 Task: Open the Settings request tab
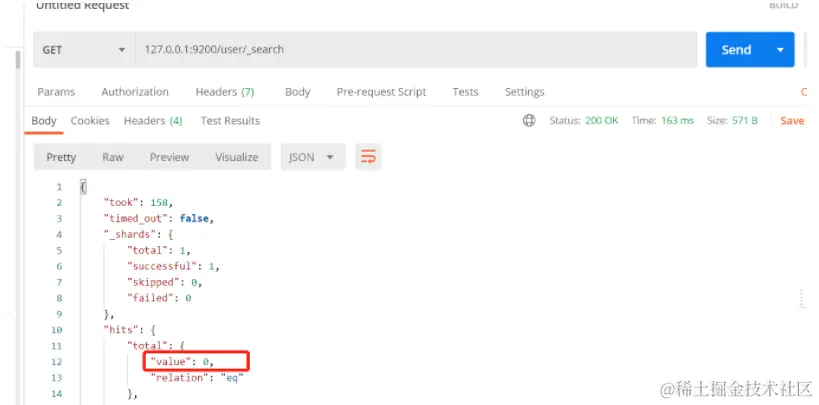tap(524, 92)
